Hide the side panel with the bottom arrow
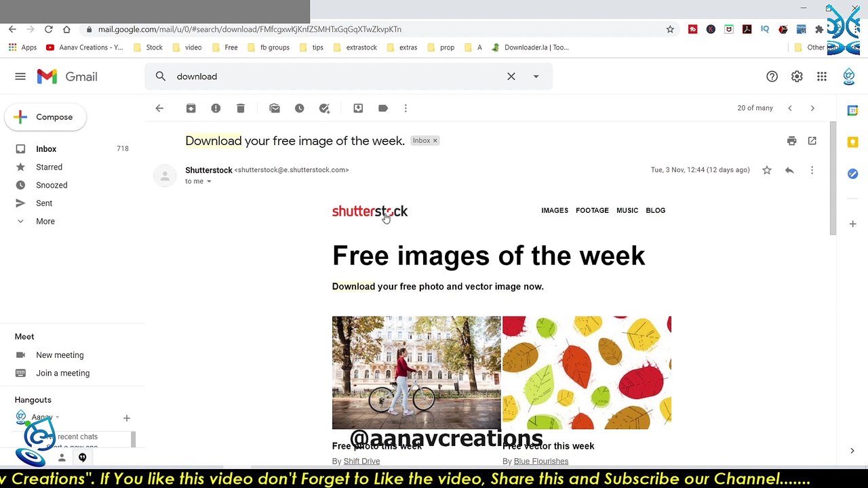The width and height of the screenshot is (868, 488). point(852,451)
